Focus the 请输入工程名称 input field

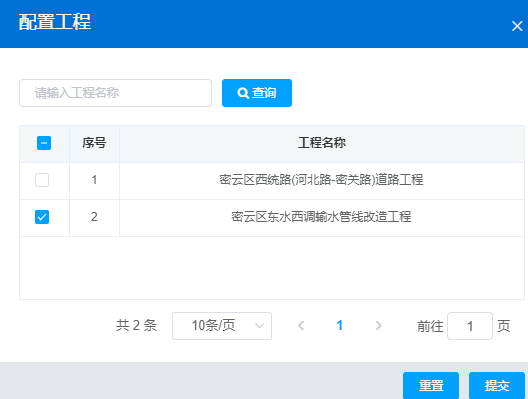click(116, 93)
